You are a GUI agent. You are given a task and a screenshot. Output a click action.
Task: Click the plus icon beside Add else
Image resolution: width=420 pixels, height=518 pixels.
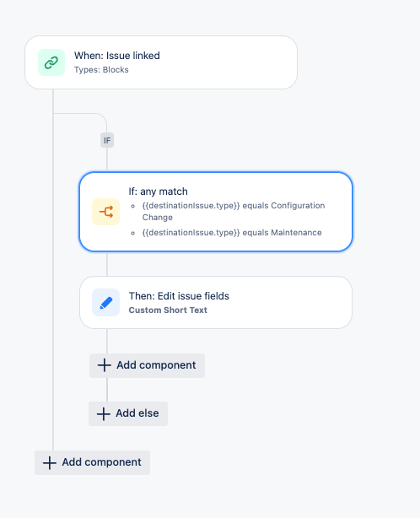click(104, 413)
